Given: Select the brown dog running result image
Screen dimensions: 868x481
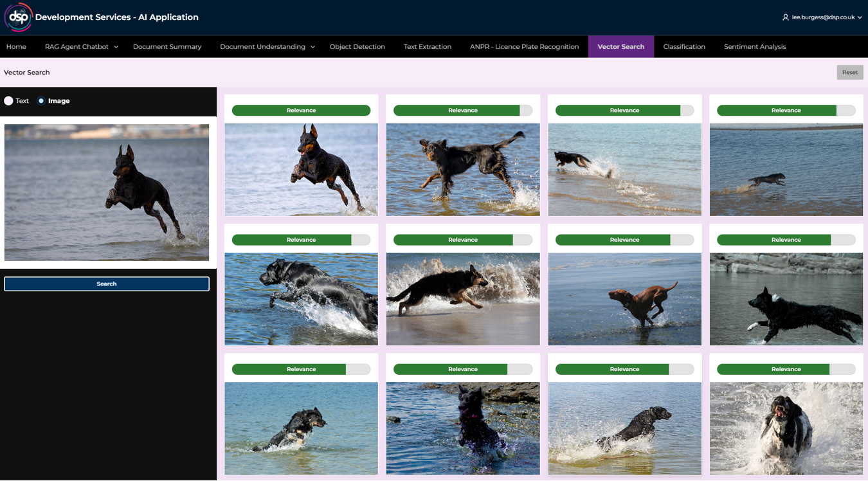Looking at the screenshot, I should pyautogui.click(x=624, y=299).
